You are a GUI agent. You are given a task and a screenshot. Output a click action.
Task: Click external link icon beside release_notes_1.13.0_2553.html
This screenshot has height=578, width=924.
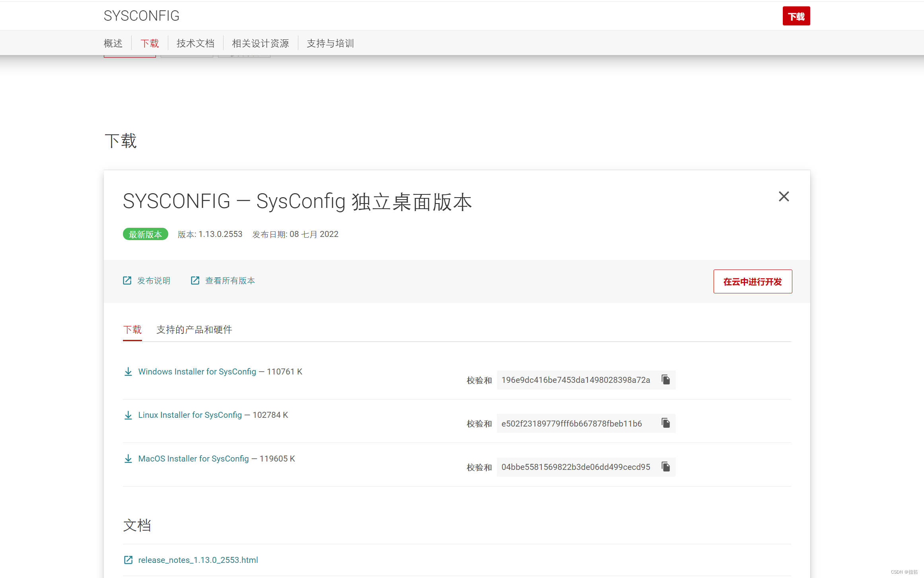coord(128,560)
